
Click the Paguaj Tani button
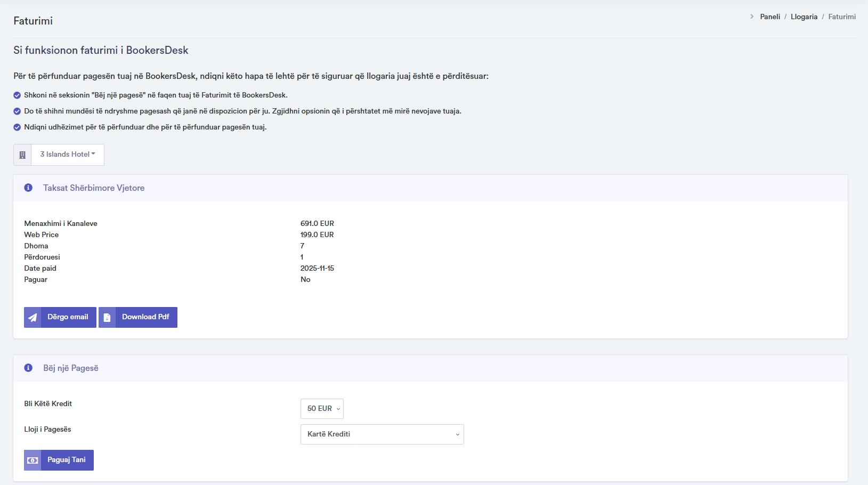(x=59, y=460)
